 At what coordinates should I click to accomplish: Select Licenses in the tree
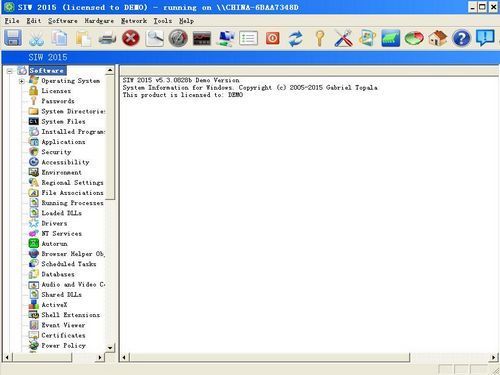(x=56, y=91)
